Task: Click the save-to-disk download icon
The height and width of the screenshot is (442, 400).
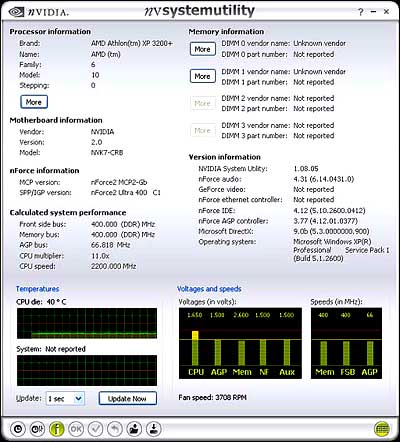Action: click(153, 429)
